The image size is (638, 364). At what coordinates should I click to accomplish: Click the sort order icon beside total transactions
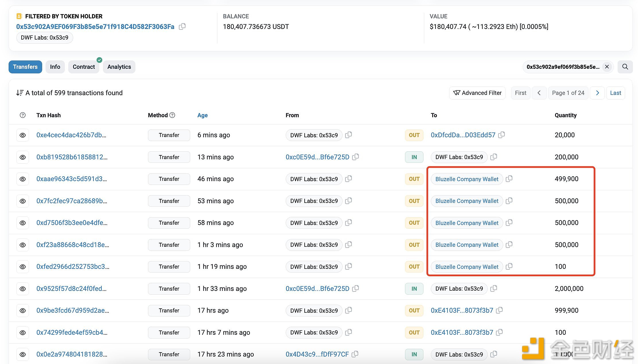click(20, 93)
